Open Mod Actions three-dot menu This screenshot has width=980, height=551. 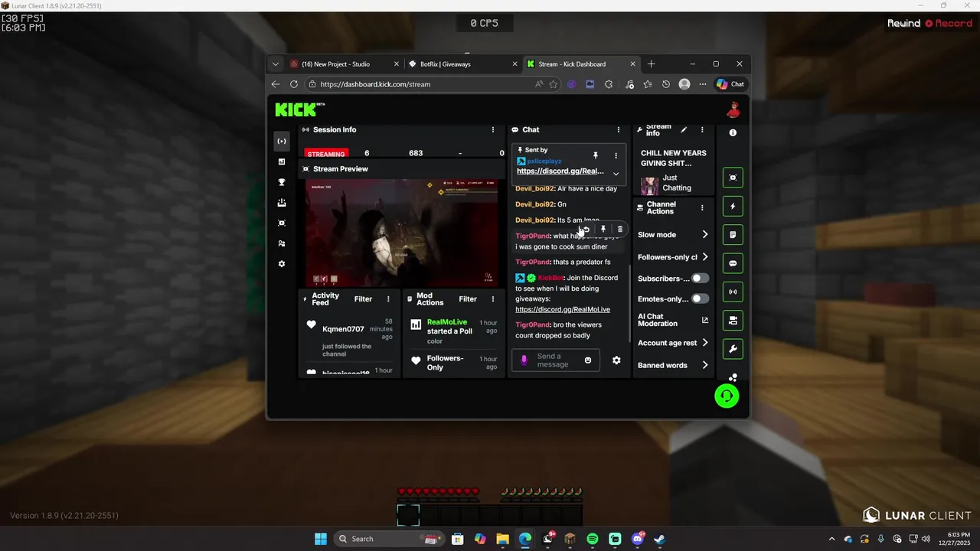[x=493, y=299]
